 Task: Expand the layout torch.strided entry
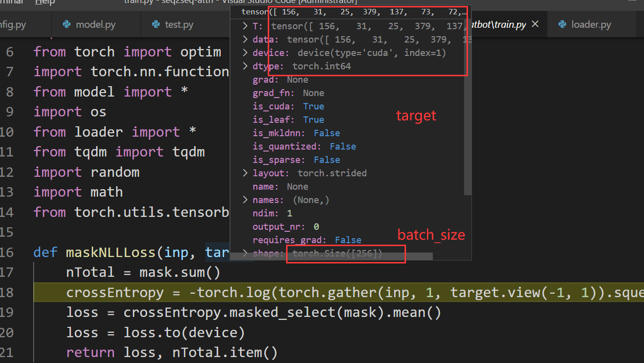click(x=245, y=173)
